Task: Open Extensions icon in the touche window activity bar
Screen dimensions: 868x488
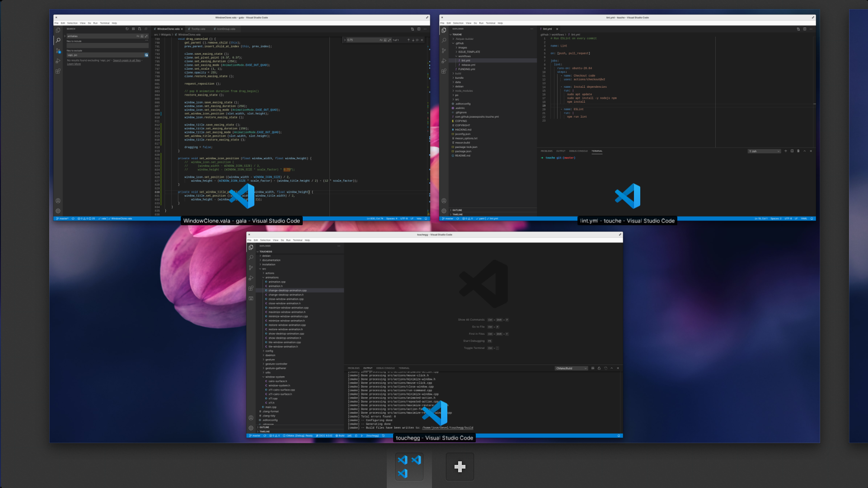Action: [444, 71]
